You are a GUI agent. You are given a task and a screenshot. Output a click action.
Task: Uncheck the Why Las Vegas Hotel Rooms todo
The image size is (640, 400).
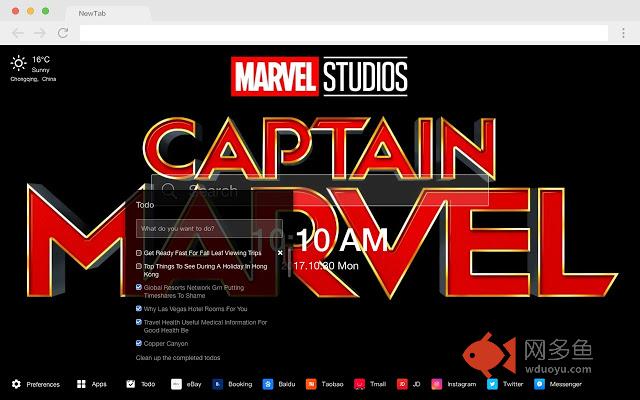[139, 309]
